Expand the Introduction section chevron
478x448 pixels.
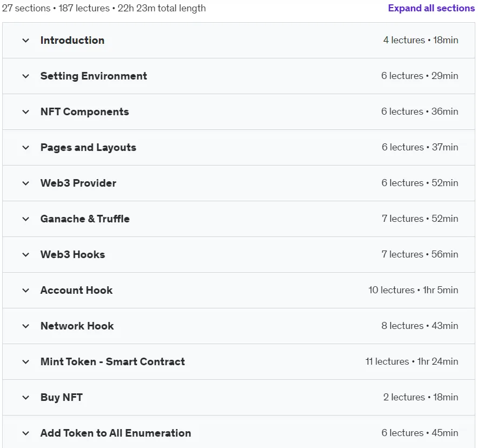pyautogui.click(x=26, y=40)
